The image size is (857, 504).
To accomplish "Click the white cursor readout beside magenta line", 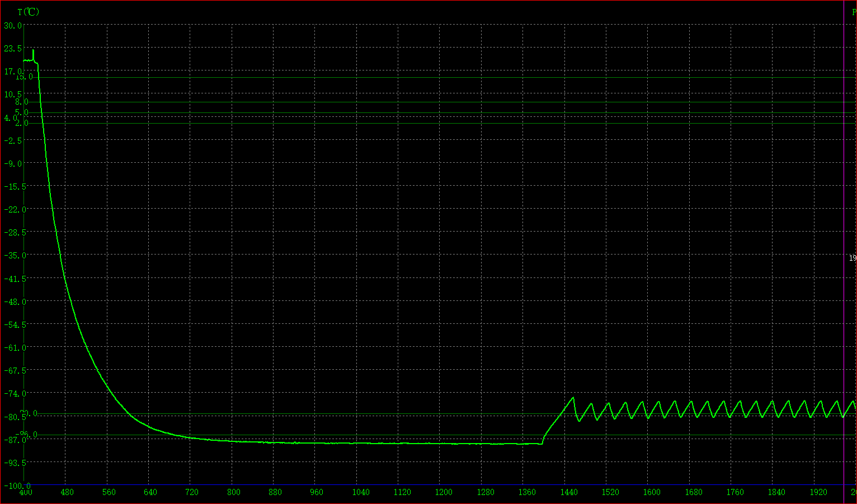I will point(853,258).
